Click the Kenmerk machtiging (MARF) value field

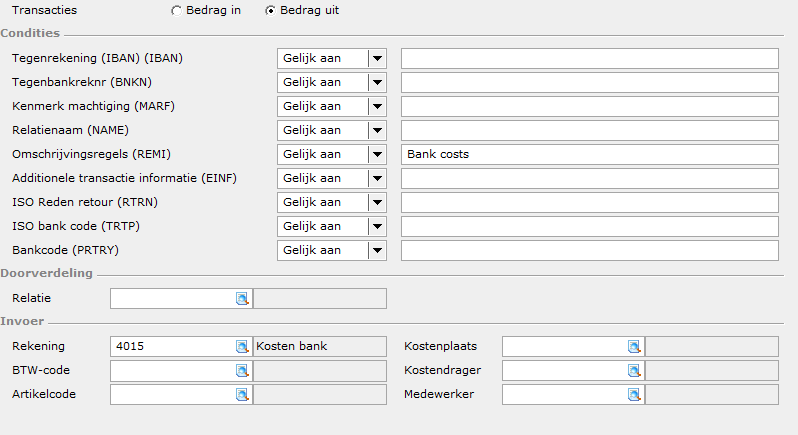pyautogui.click(x=590, y=106)
